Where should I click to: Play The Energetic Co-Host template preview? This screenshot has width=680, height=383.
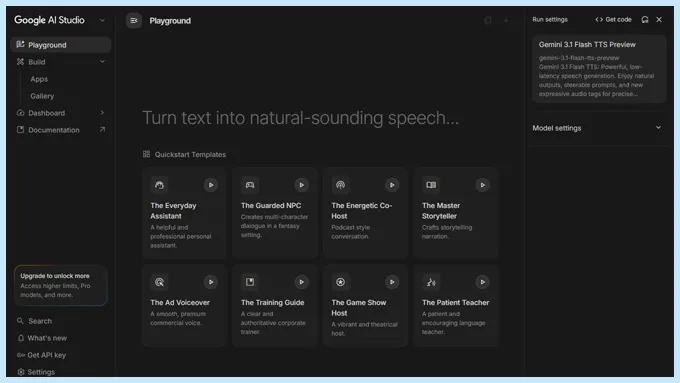tap(392, 185)
